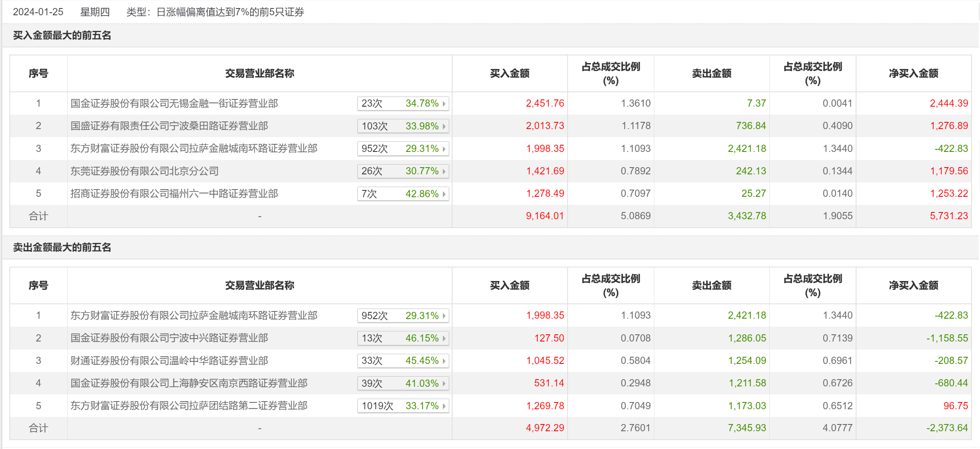This screenshot has height=449, width=980.
Task: Click ratio value 5.0869
Action: 636,216
